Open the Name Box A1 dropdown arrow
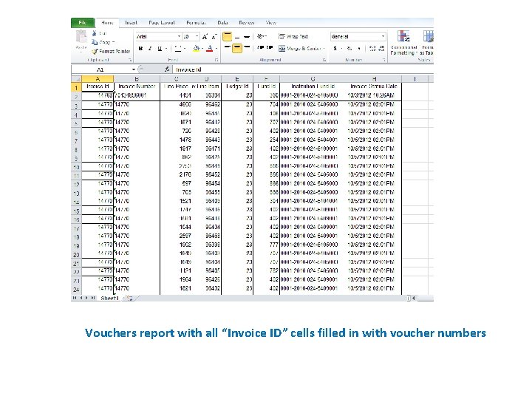This screenshot has width=532, height=399. point(134,69)
